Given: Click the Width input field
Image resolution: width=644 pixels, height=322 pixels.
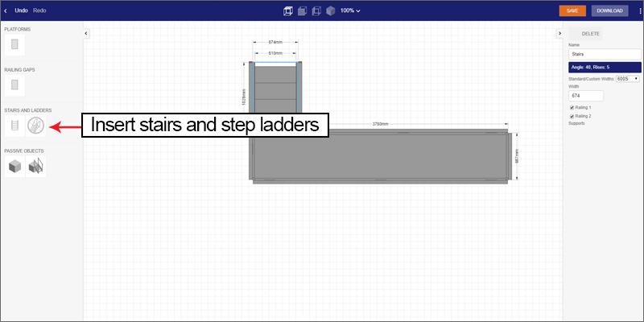Looking at the screenshot, I should click(585, 96).
